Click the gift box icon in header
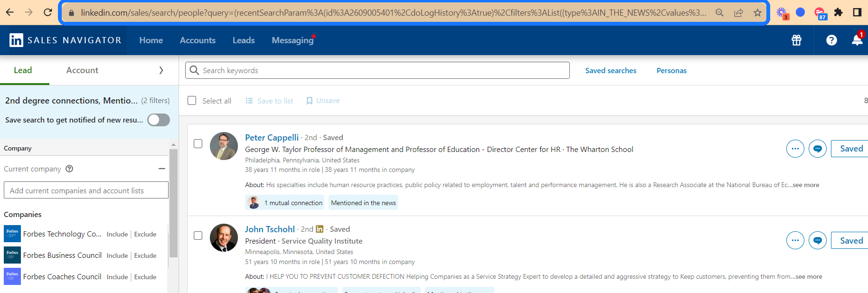The image size is (868, 293). coord(796,40)
